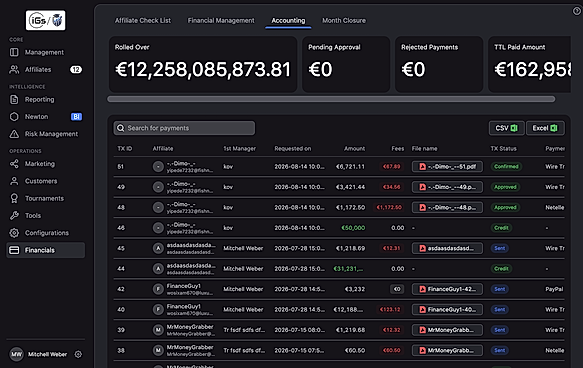Open the Newton hexagon icon
The image size is (583, 368).
point(14,117)
